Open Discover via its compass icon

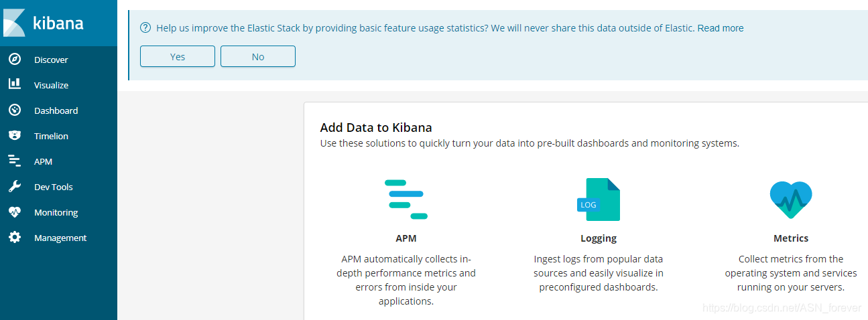coord(15,60)
